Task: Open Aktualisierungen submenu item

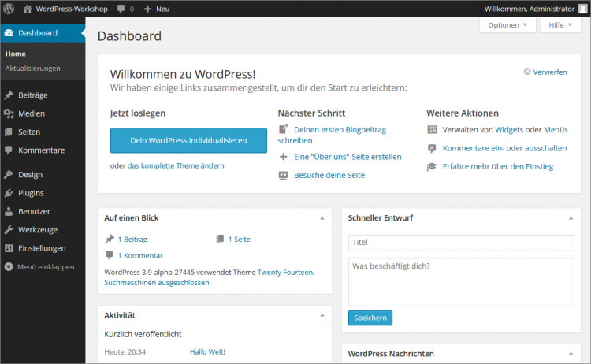Action: (x=32, y=68)
